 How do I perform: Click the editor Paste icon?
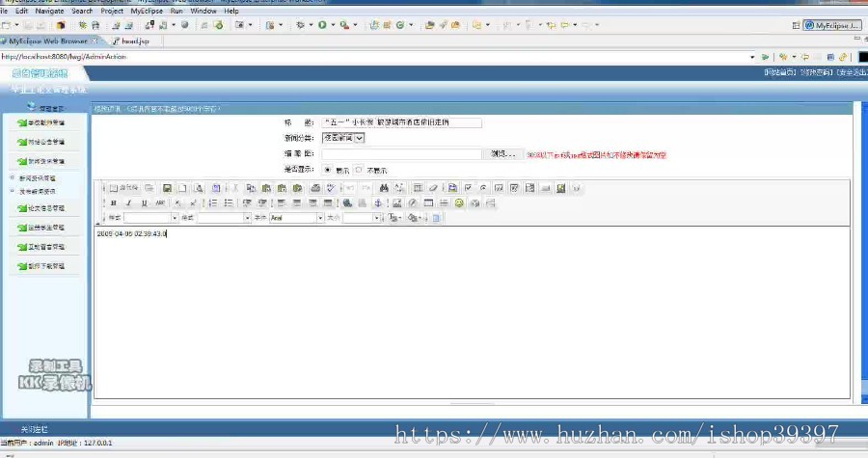pyautogui.click(x=266, y=188)
